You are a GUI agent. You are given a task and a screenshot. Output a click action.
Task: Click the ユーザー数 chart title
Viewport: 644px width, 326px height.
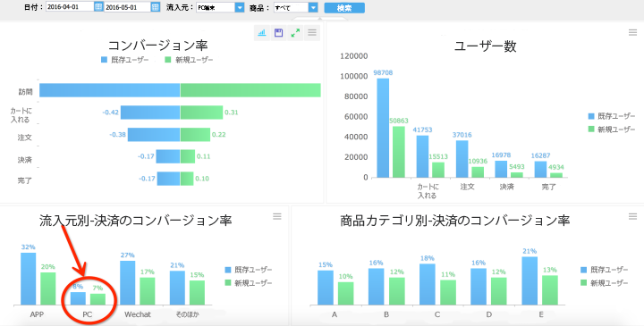pyautogui.click(x=485, y=46)
